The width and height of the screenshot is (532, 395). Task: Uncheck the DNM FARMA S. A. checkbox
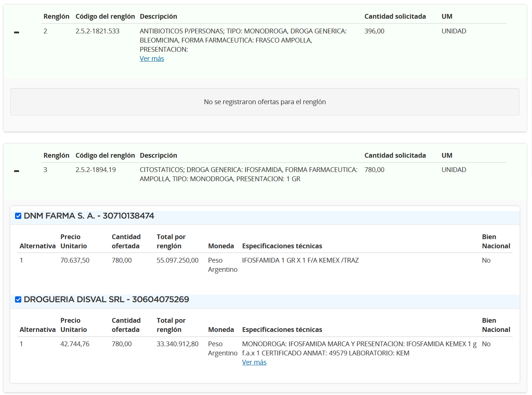pyautogui.click(x=18, y=216)
